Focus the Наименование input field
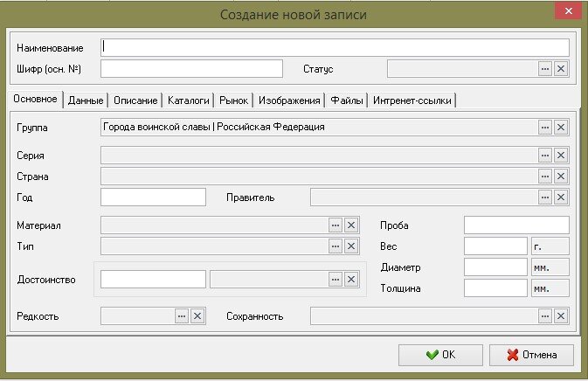588x381 pixels. pyautogui.click(x=335, y=47)
